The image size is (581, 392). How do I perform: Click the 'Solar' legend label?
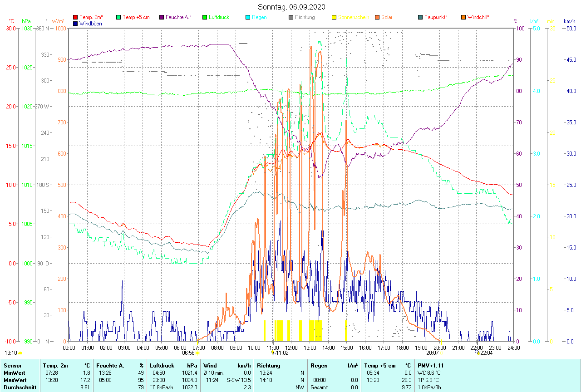[387, 17]
